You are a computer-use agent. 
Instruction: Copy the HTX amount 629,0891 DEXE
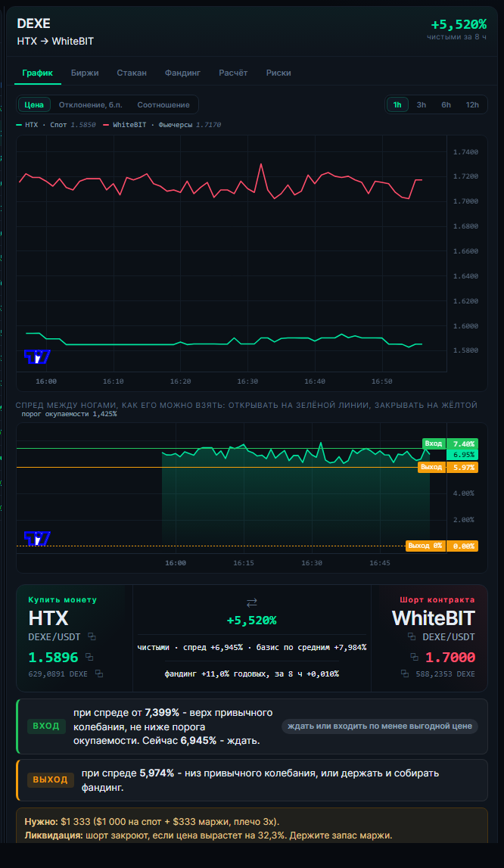point(99,674)
